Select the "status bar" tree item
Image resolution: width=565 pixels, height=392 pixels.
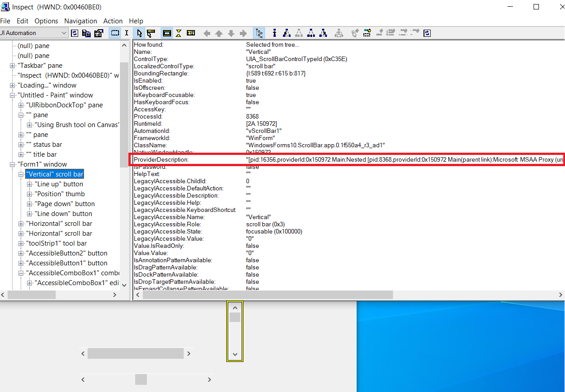[x=44, y=145]
